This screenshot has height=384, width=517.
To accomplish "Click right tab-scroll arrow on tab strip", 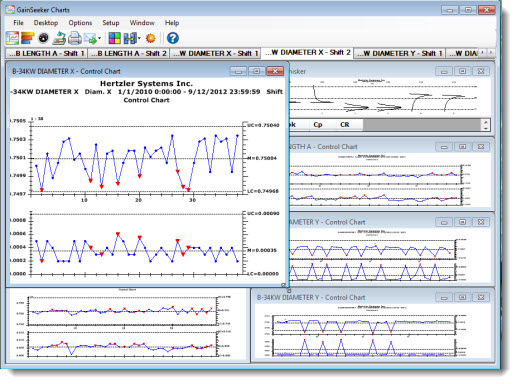I will 491,53.
